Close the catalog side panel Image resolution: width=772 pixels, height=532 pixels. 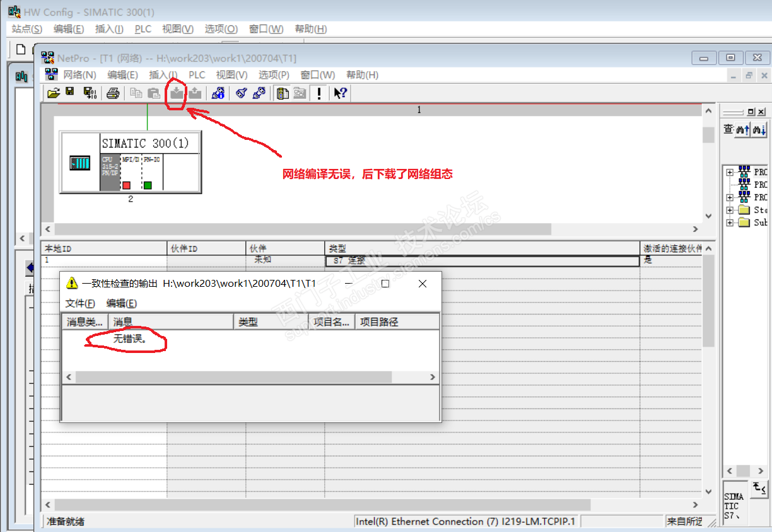pyautogui.click(x=761, y=112)
